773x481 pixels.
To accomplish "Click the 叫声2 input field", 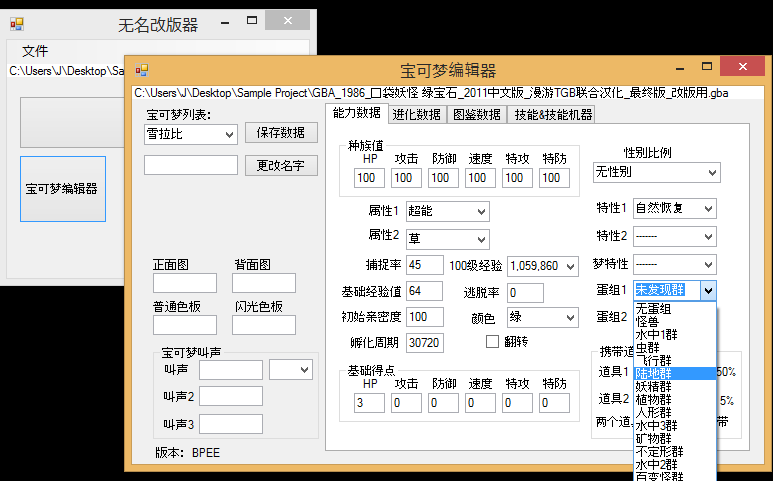I will point(231,396).
